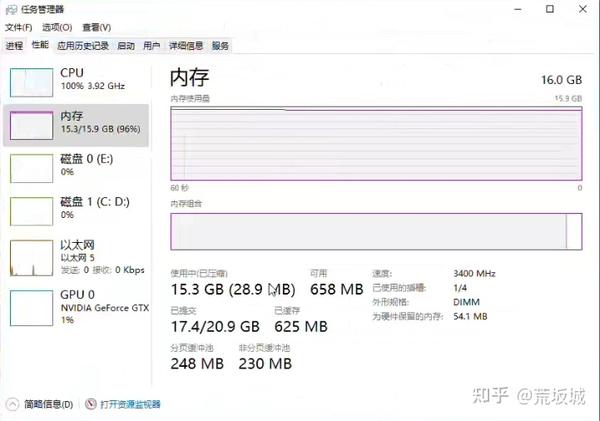The image size is (600, 421).
Task: Select the 内存 memory graph thumbnail
Action: pos(31,125)
